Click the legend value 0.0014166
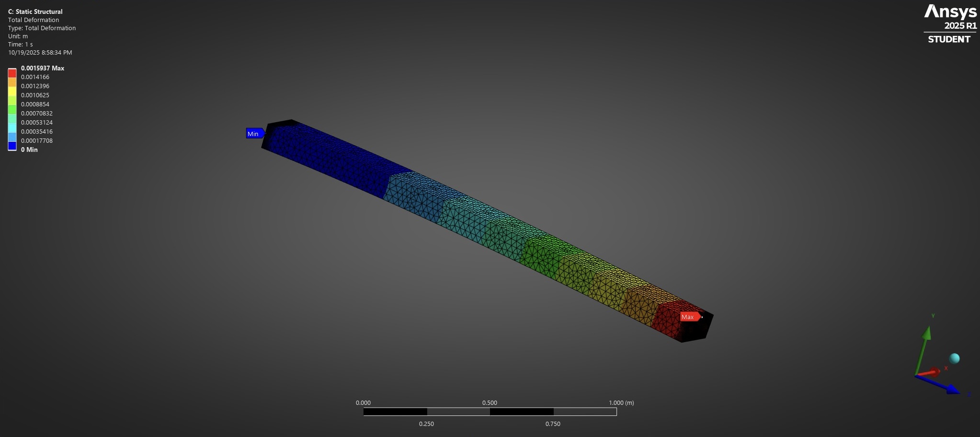 pos(35,77)
